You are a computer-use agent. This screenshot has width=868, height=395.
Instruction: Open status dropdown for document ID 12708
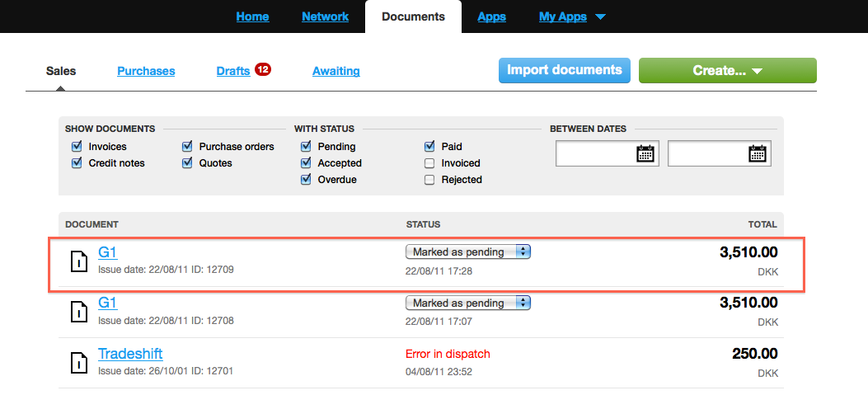click(x=467, y=303)
